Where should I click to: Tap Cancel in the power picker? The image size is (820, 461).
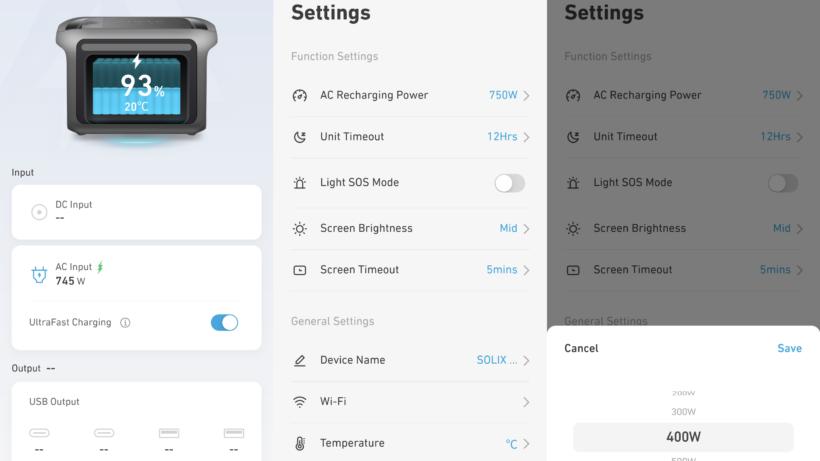pyautogui.click(x=581, y=348)
